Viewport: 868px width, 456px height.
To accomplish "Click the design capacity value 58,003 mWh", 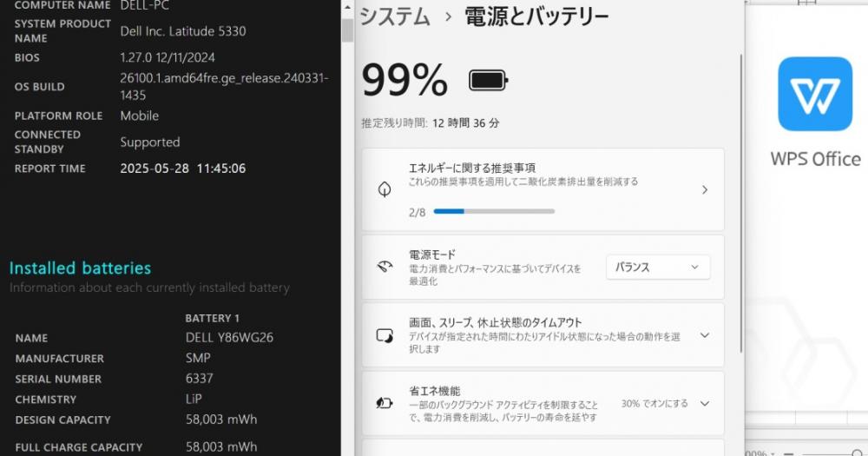I will point(221,420).
